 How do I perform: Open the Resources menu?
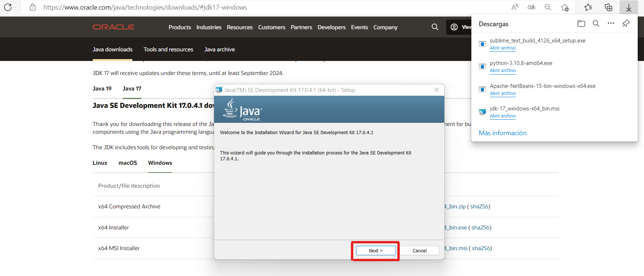[x=240, y=27]
